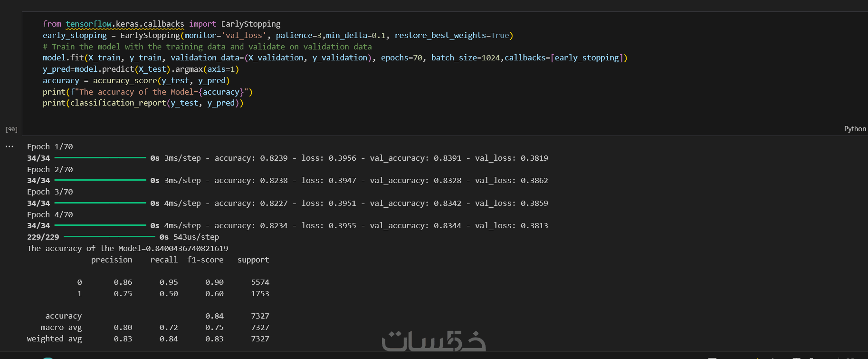This screenshot has height=359, width=868.
Task: Click the classification_report print statement
Action: (x=143, y=103)
